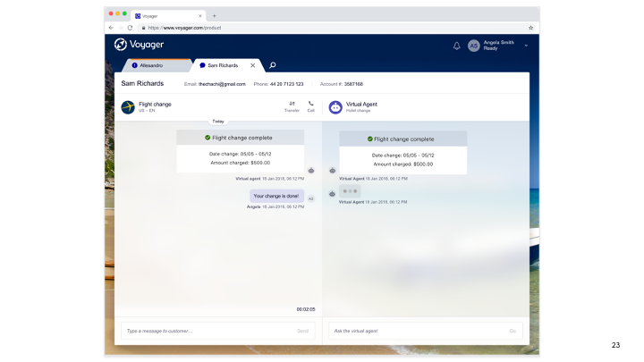Click the browser address bar URL

pyautogui.click(x=184, y=28)
